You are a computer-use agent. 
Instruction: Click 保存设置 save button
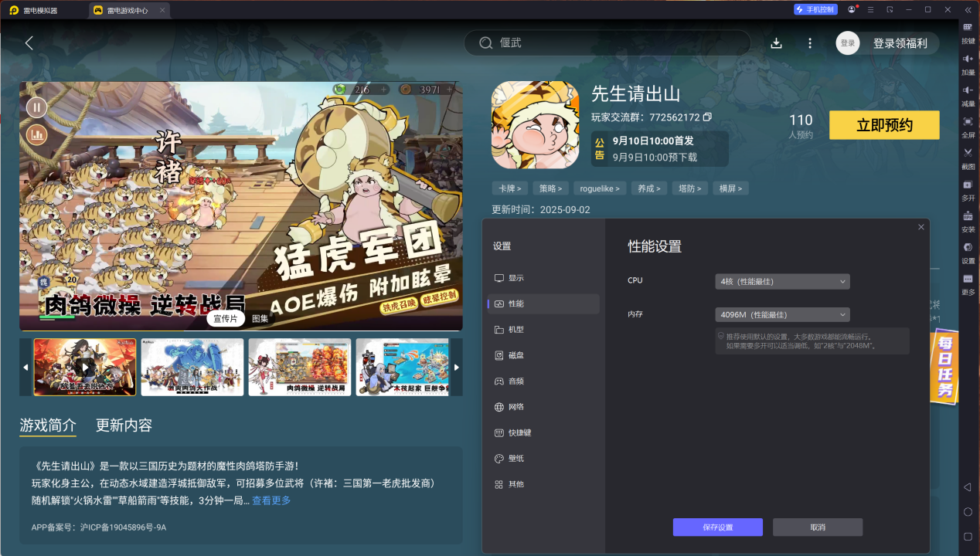coord(718,527)
